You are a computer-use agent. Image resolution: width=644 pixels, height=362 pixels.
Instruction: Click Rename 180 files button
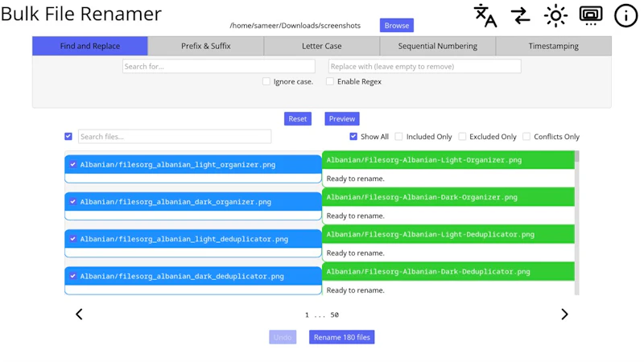[x=341, y=337]
